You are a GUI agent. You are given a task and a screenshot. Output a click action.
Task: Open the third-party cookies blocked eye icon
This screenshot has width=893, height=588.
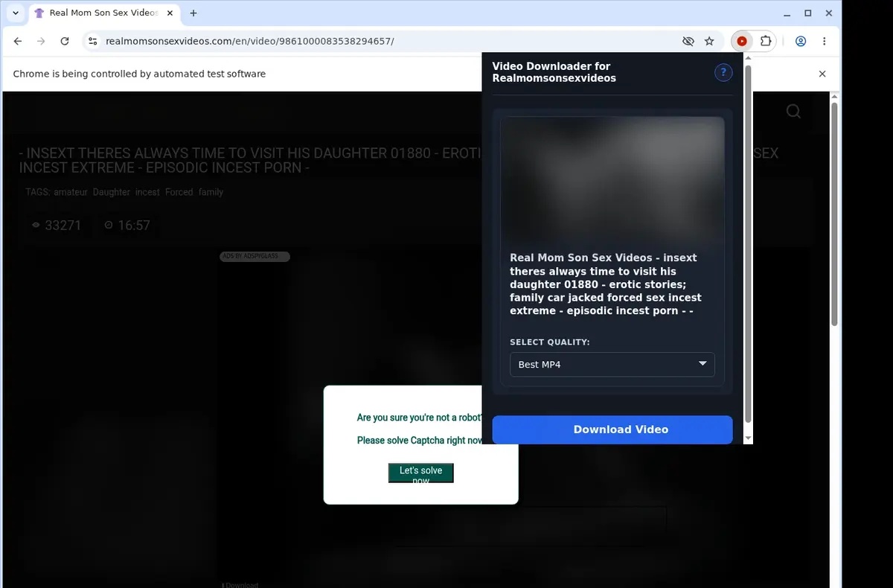688,42
